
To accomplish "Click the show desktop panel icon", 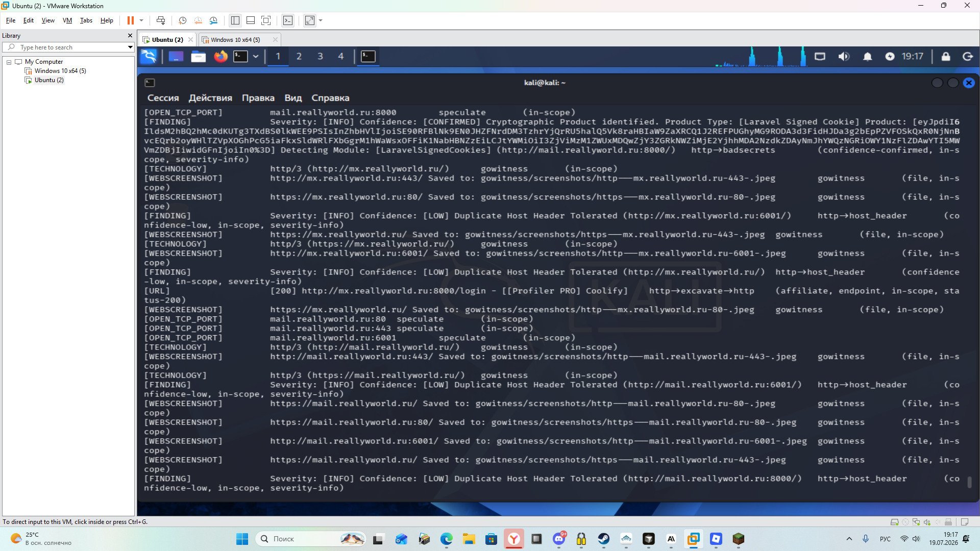I will click(x=176, y=56).
